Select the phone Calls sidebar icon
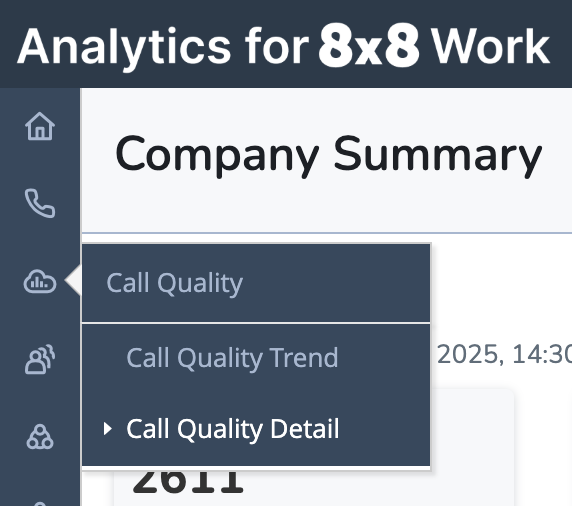 pos(40,203)
